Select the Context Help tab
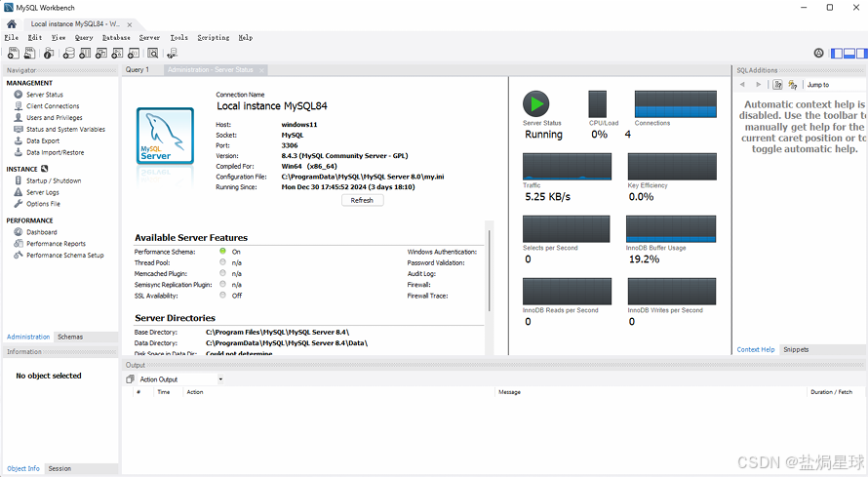 point(756,350)
